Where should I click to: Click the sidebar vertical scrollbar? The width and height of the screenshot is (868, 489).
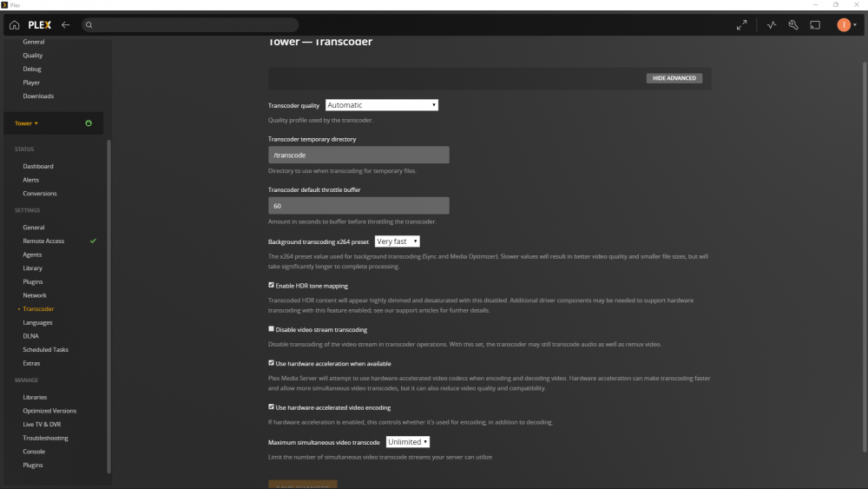click(108, 307)
